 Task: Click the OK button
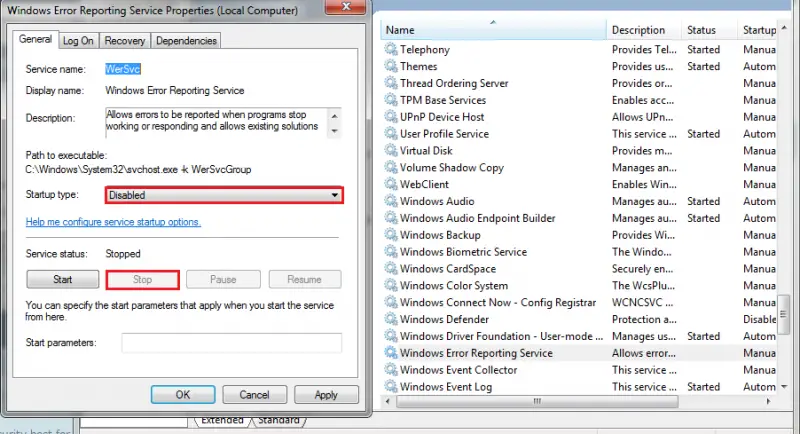(x=183, y=395)
